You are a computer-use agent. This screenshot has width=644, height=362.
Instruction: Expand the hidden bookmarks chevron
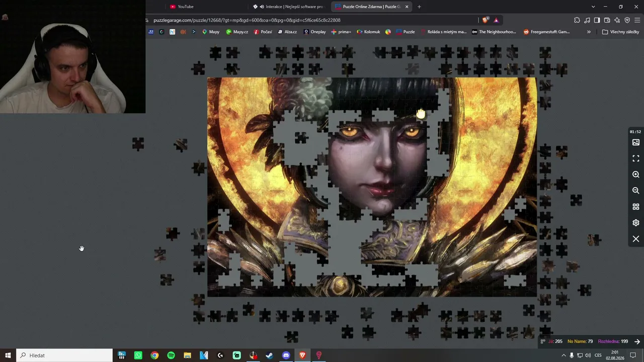click(589, 32)
